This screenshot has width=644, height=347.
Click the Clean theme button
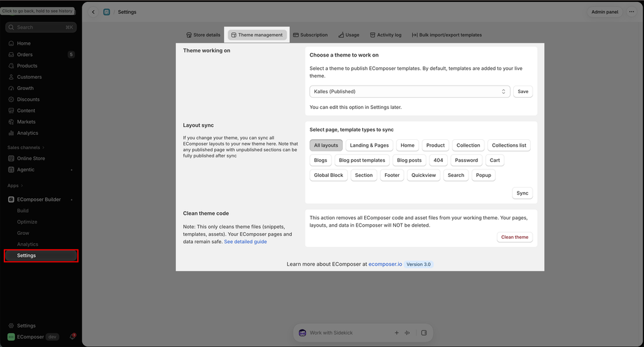(x=514, y=237)
